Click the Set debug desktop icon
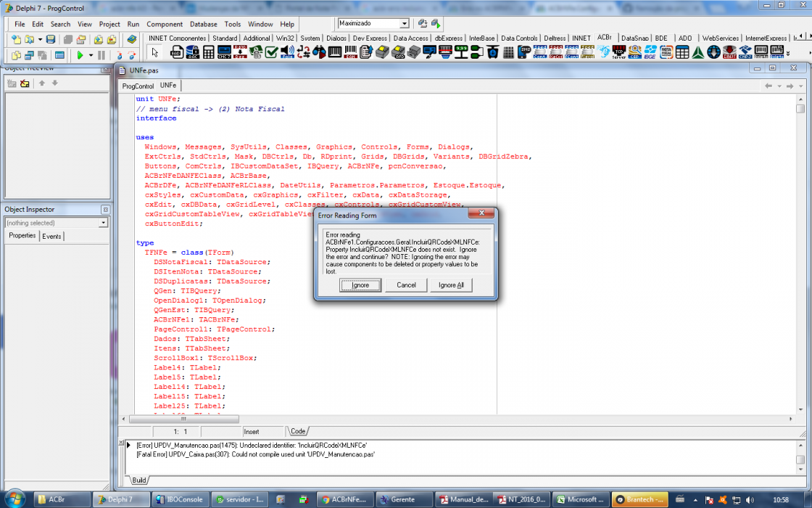 point(436,23)
